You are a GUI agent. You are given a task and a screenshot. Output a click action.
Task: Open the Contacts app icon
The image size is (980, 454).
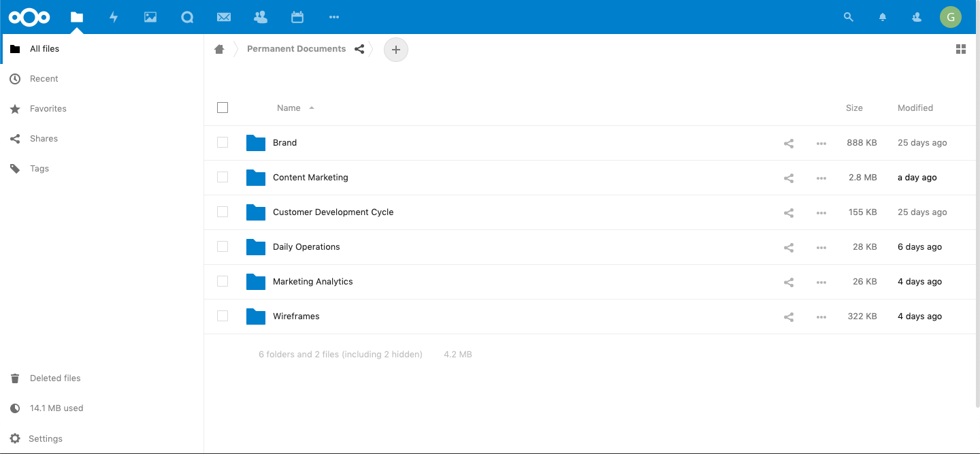(x=260, y=17)
